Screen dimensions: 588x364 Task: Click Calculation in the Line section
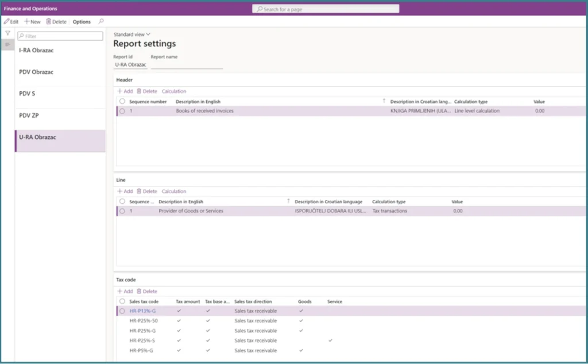(173, 191)
